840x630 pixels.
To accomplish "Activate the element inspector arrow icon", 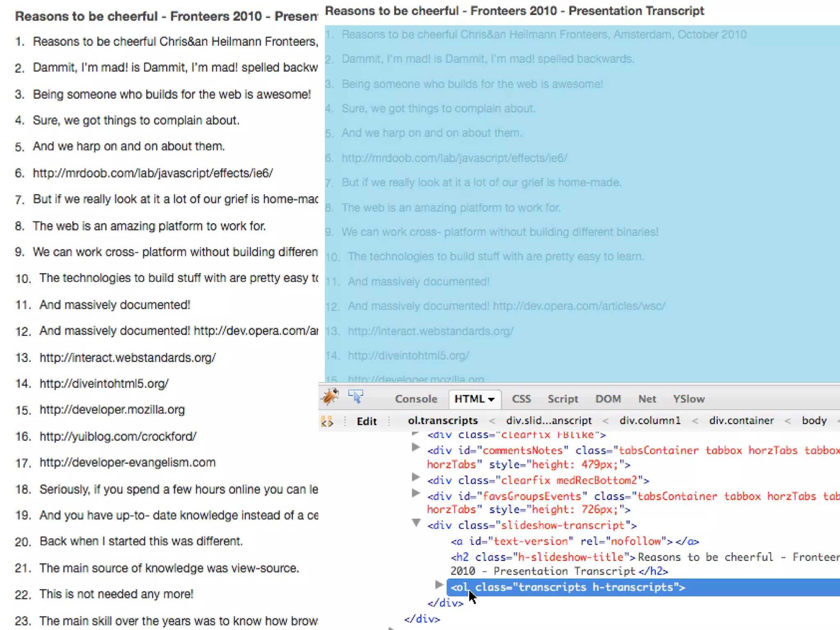I will [x=355, y=397].
